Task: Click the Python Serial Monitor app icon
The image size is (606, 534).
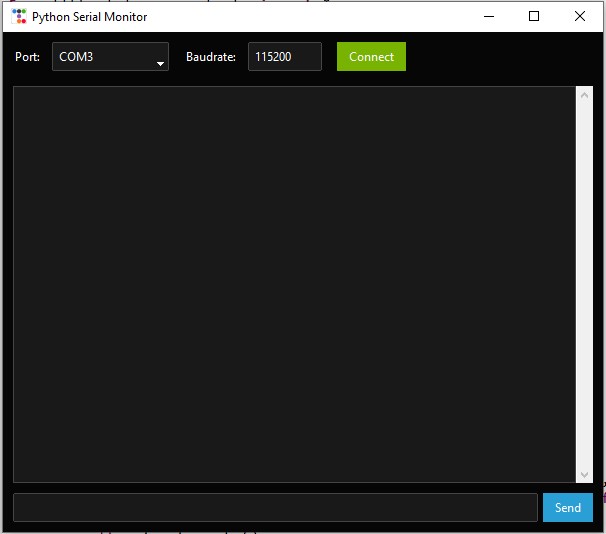Action: coord(18,16)
